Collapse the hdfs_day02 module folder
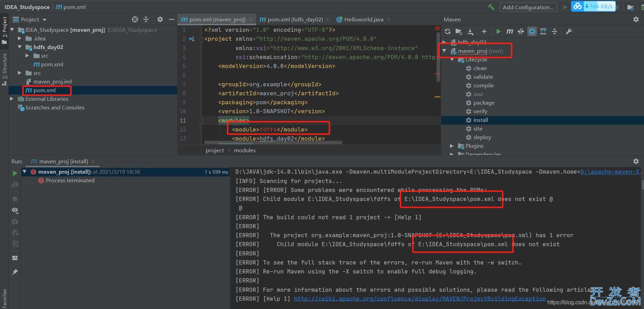 [x=20, y=47]
